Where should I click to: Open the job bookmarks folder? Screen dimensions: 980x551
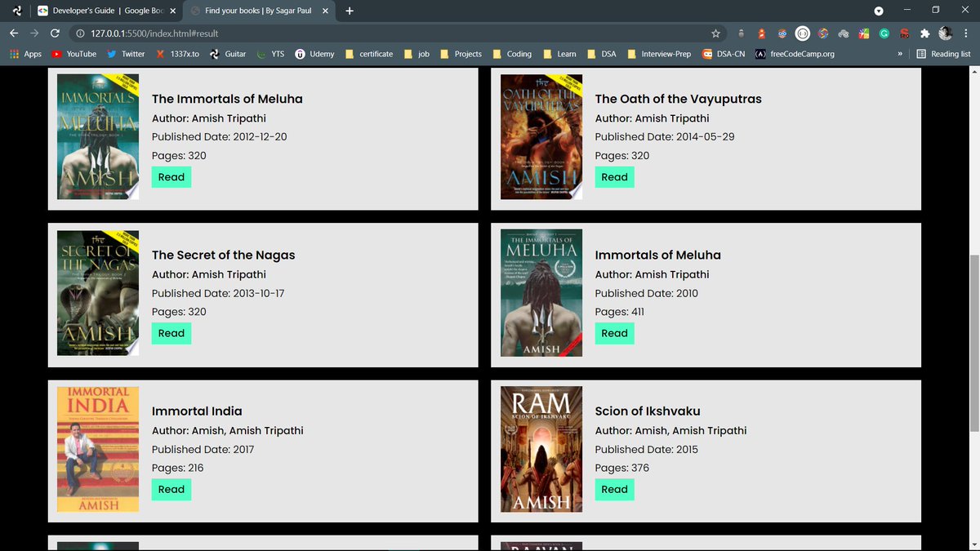click(x=416, y=54)
